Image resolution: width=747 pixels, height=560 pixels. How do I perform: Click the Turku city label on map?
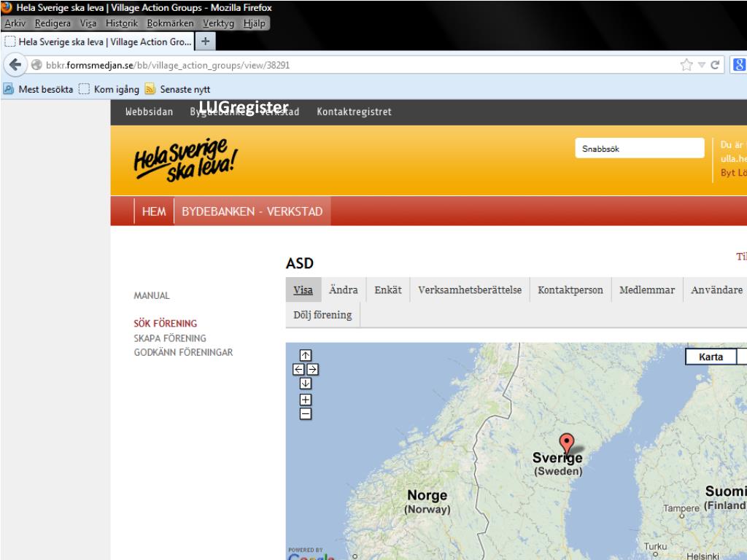655,546
